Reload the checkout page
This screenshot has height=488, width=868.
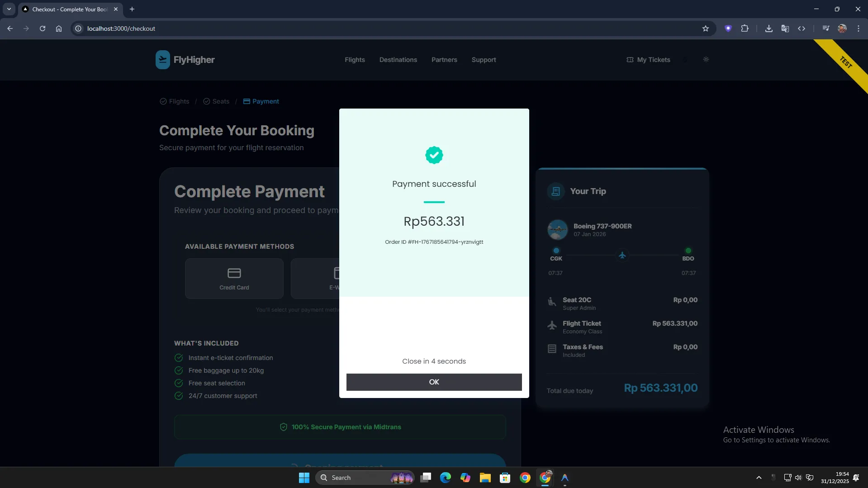click(x=43, y=28)
